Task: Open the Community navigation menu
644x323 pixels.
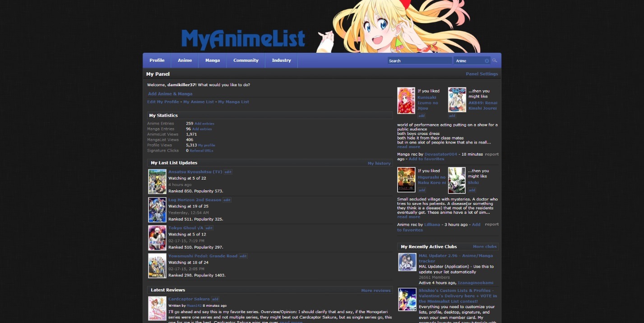Action: pyautogui.click(x=246, y=60)
